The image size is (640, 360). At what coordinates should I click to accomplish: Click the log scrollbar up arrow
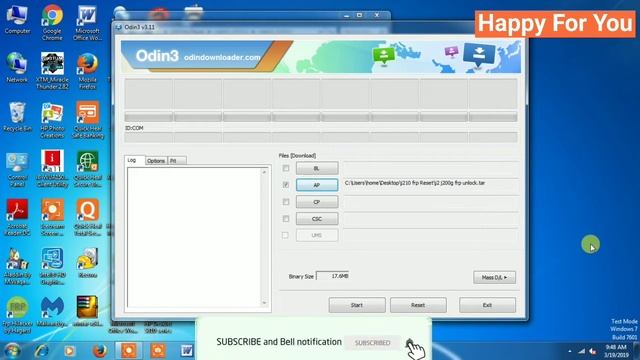[x=264, y=172]
